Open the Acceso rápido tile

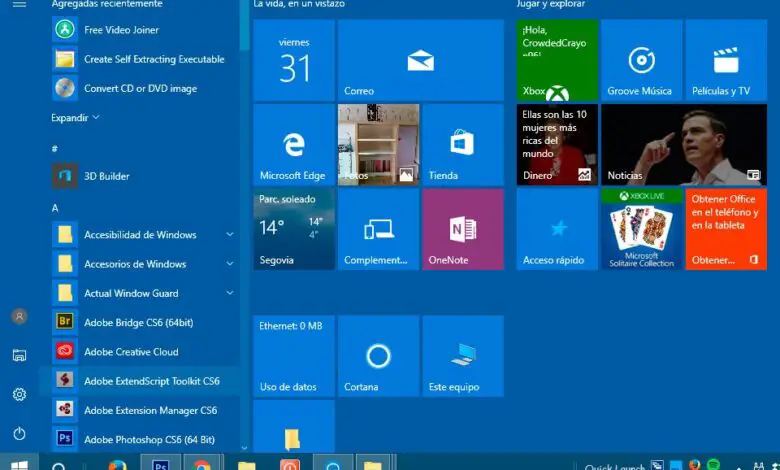[557, 229]
